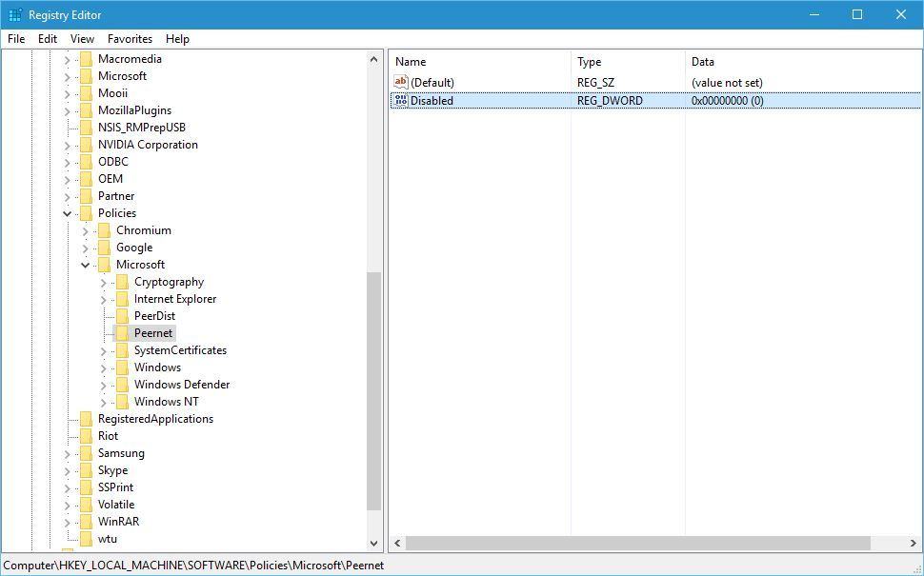Click the registry path in status bar
Screen dimensions: 924x576
point(193,566)
